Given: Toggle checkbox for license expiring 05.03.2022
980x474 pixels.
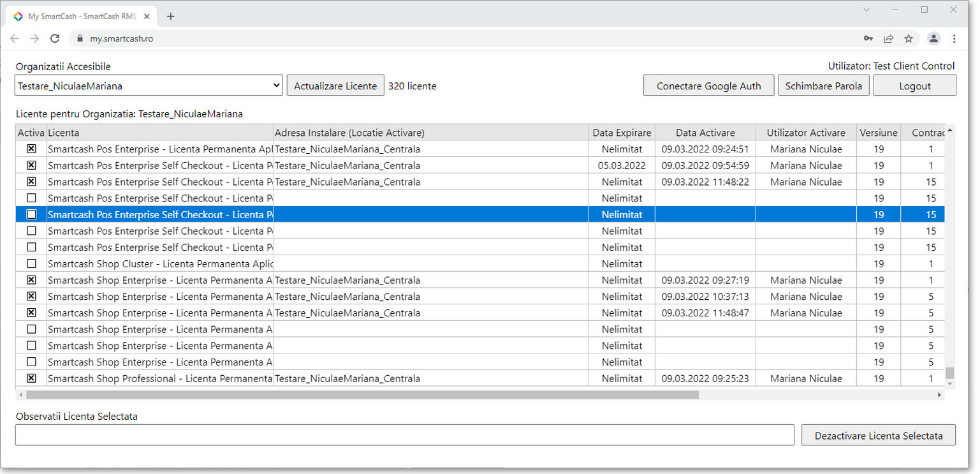Looking at the screenshot, I should click(31, 165).
